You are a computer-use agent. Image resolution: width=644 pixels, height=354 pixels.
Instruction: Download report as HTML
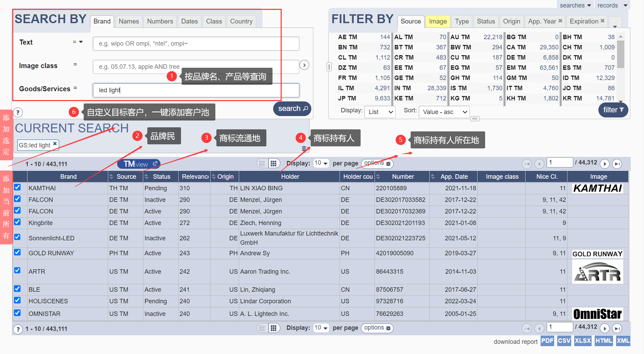point(604,341)
